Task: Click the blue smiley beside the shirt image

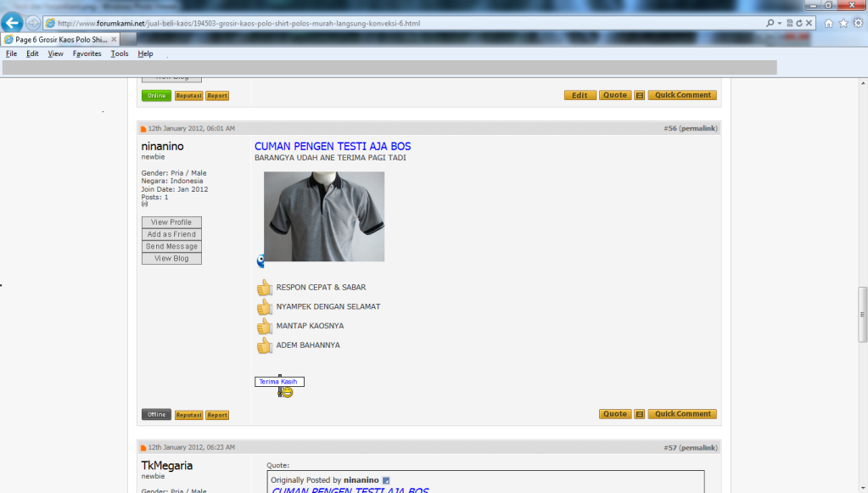Action: coord(260,261)
